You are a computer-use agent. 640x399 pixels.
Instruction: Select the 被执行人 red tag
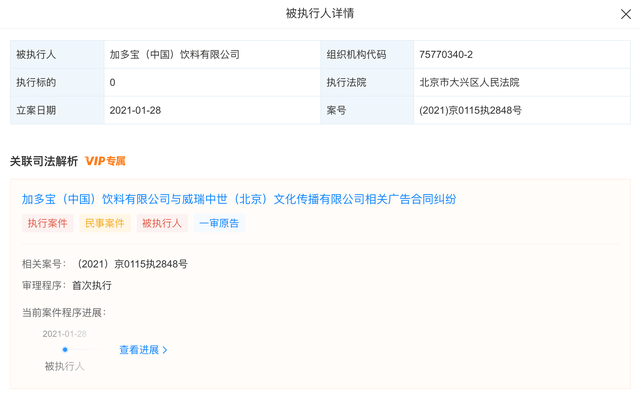pos(162,223)
